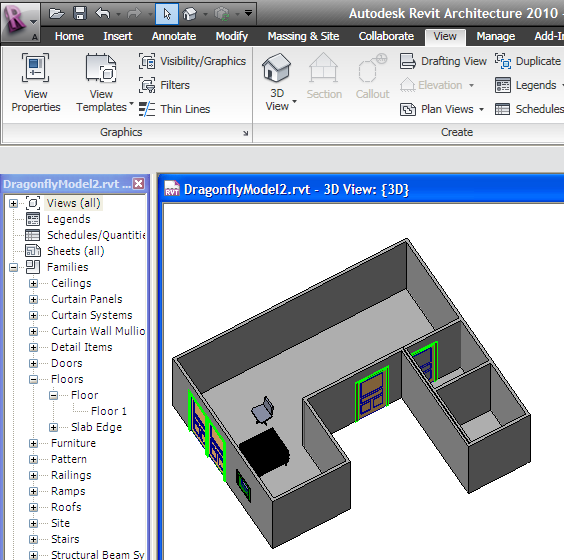
Task: Open the Undo history dropdown arrow
Action: tap(118, 14)
